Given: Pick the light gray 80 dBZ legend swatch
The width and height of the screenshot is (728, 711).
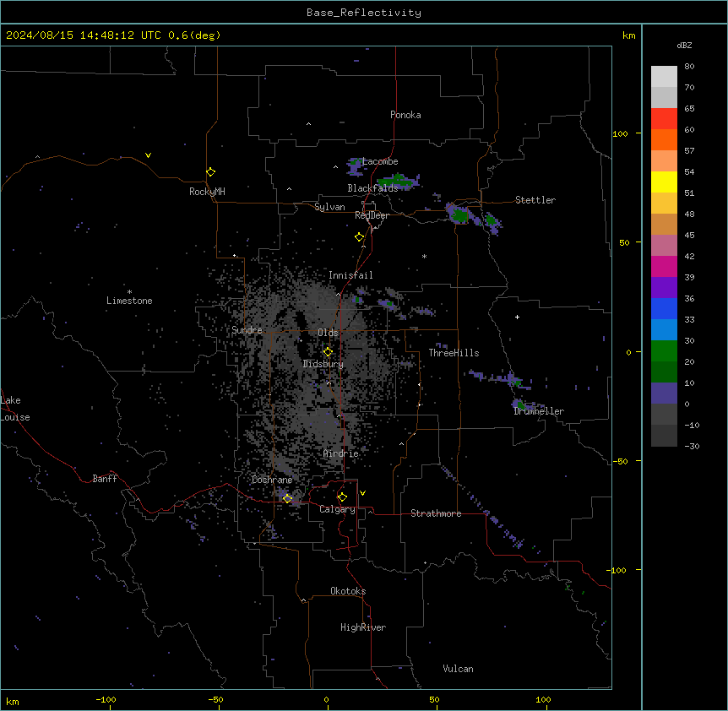Looking at the screenshot, I should 664,77.
